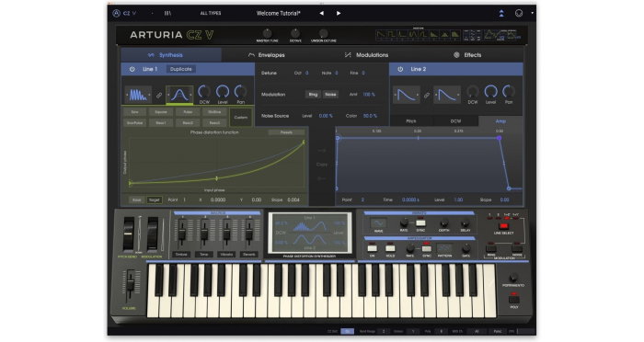Click the Line 2 Pan knob
This screenshot has height=342, width=644.
tap(509, 92)
